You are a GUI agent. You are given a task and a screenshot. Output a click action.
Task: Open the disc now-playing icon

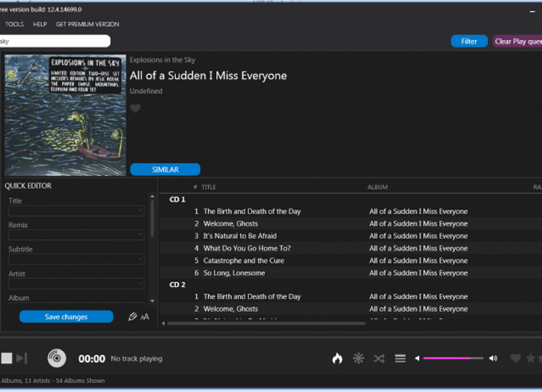click(x=57, y=358)
